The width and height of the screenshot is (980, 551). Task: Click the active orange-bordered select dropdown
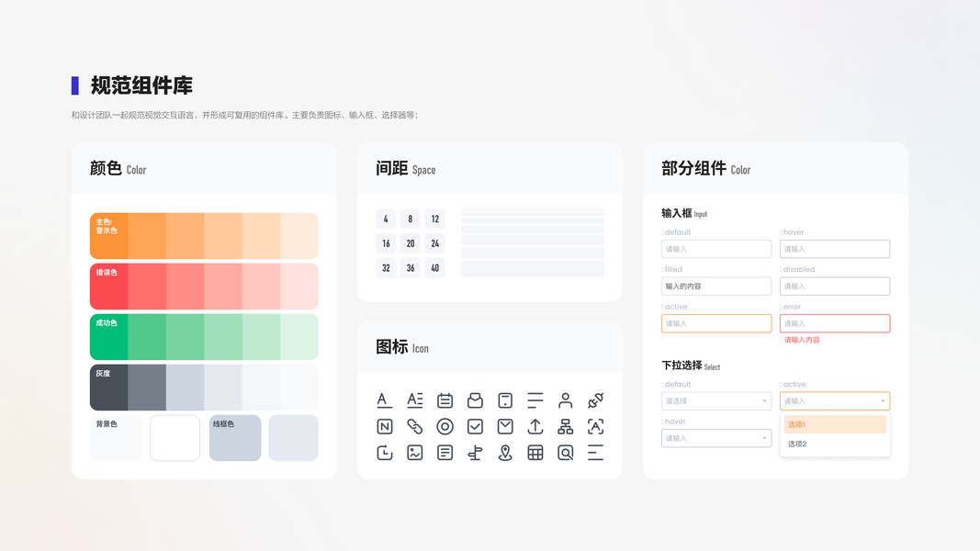coord(834,401)
